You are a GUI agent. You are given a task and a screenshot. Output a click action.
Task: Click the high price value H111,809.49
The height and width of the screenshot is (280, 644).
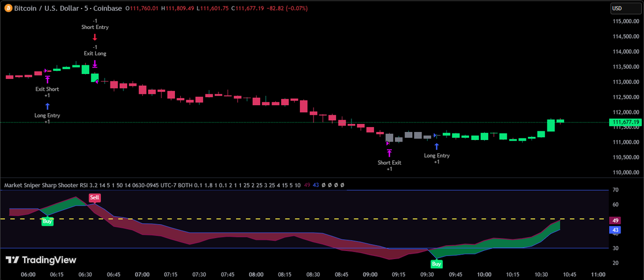pos(178,9)
